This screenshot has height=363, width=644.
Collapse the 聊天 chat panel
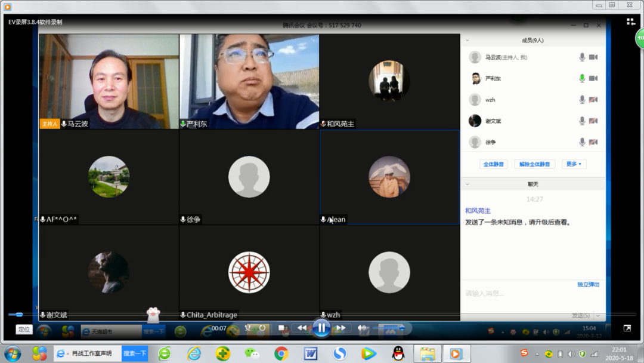pyautogui.click(x=467, y=184)
